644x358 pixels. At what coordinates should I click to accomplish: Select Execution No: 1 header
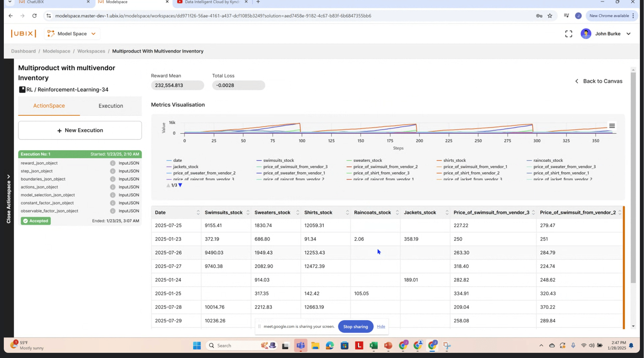pos(80,154)
